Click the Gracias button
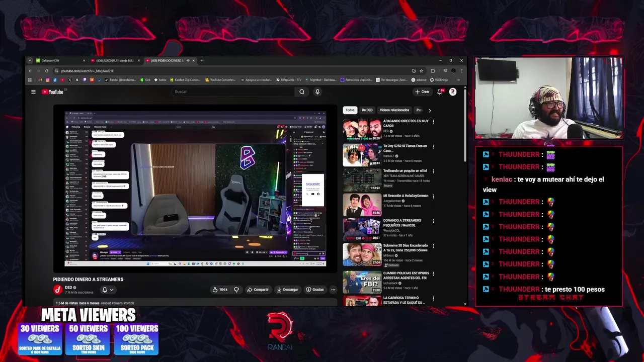644x362 pixels. point(315,290)
